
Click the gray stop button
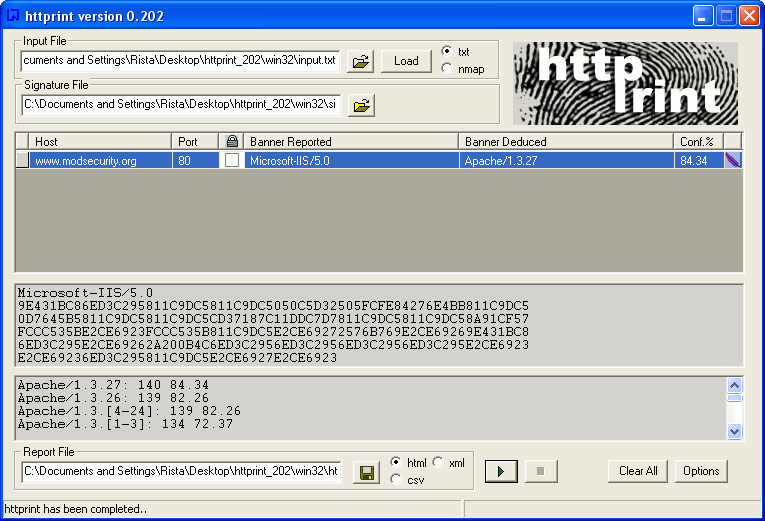541,471
